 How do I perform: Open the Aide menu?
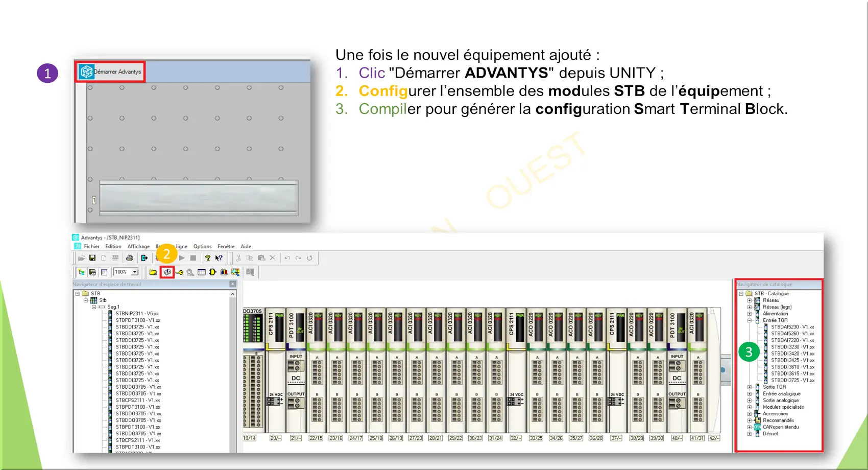coord(246,246)
